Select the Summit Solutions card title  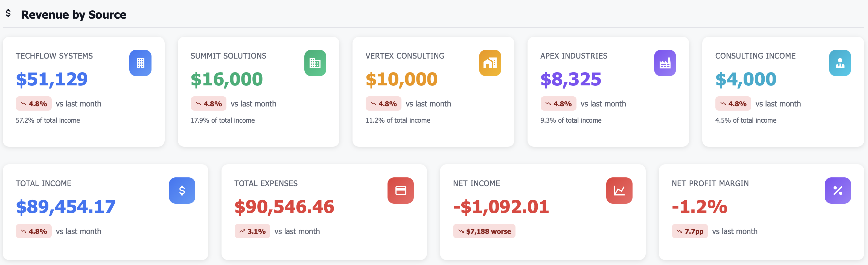[x=228, y=56]
